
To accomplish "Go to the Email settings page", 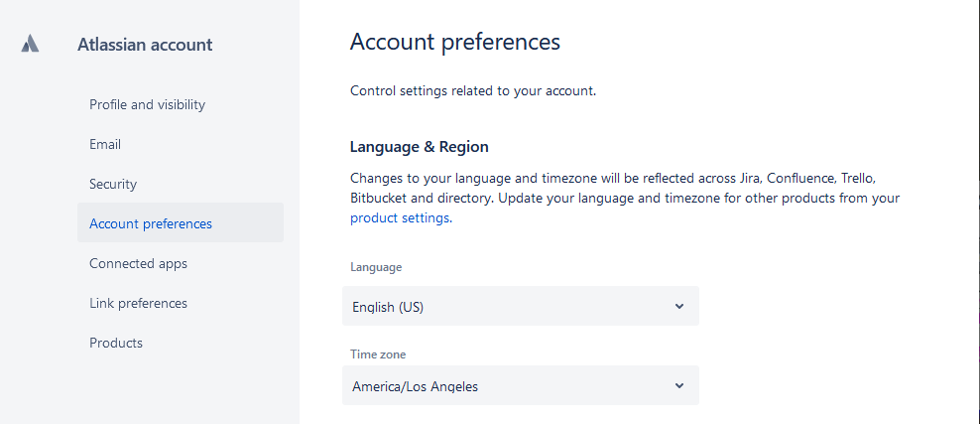I will click(x=105, y=144).
